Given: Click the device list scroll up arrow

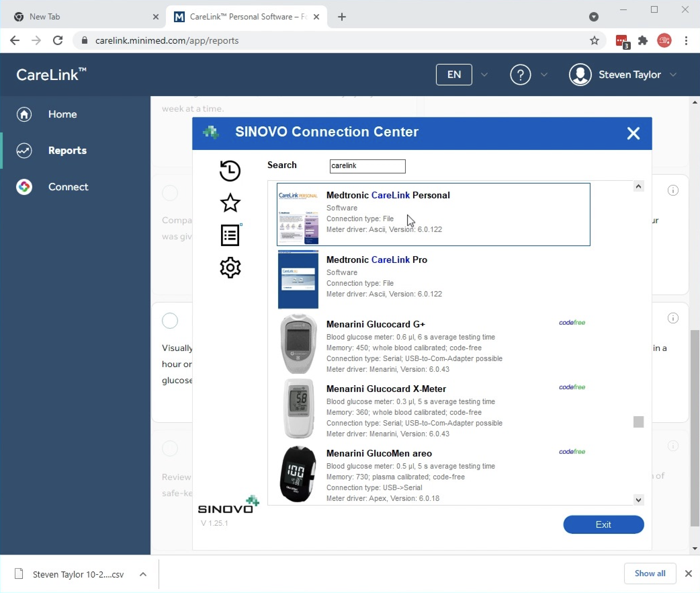Looking at the screenshot, I should [x=639, y=187].
